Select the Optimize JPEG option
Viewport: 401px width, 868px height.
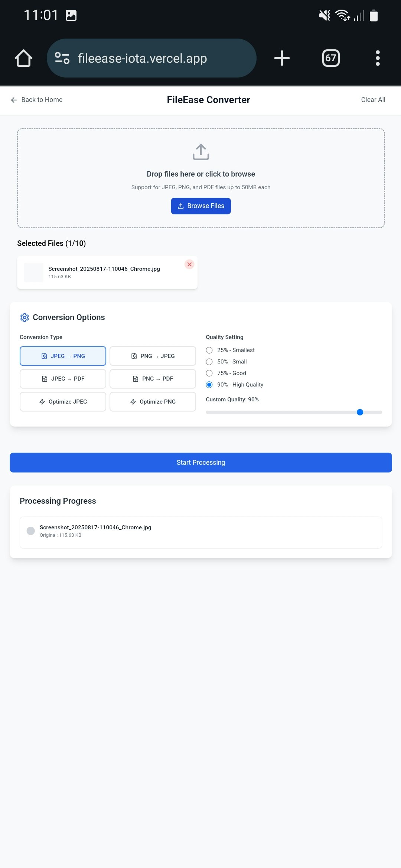coord(63,402)
